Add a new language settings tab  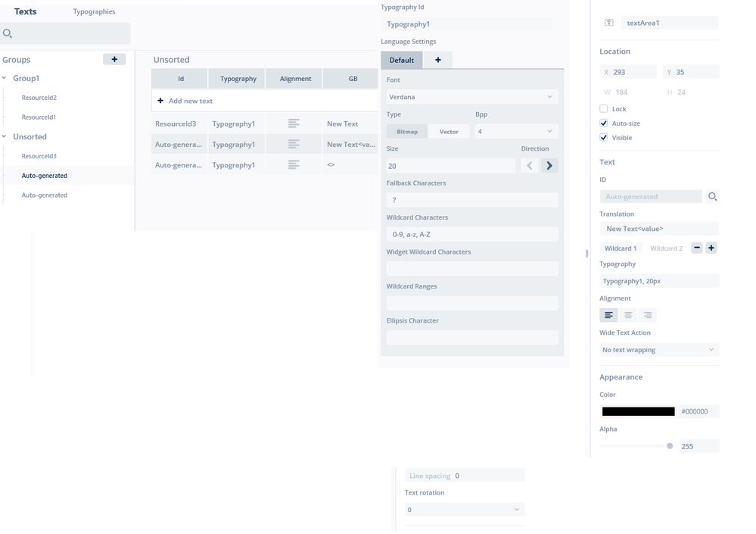coord(438,60)
